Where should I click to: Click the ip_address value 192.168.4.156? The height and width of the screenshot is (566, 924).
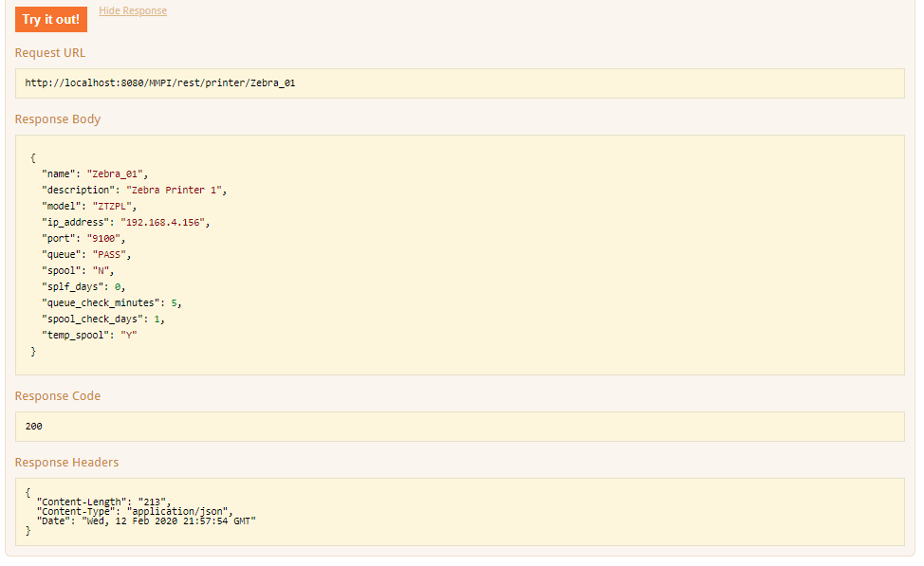click(162, 222)
